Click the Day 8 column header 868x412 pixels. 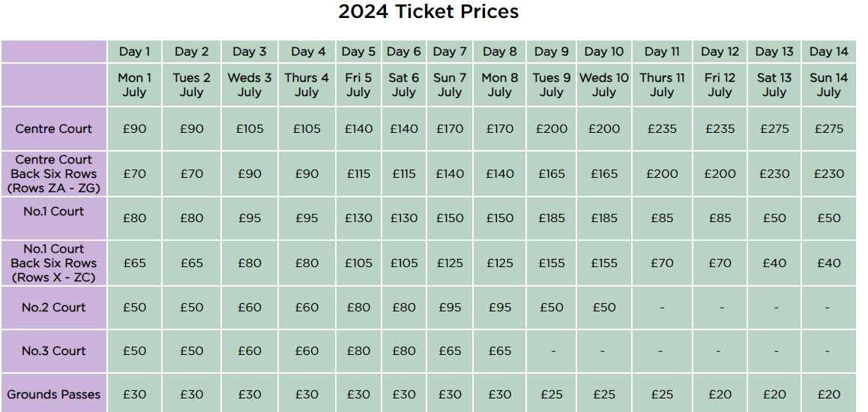click(499, 52)
